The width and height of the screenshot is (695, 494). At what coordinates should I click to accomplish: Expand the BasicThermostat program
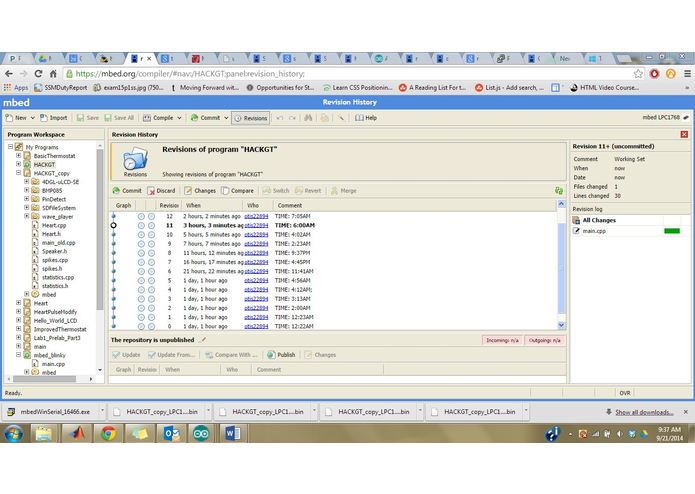(x=19, y=156)
